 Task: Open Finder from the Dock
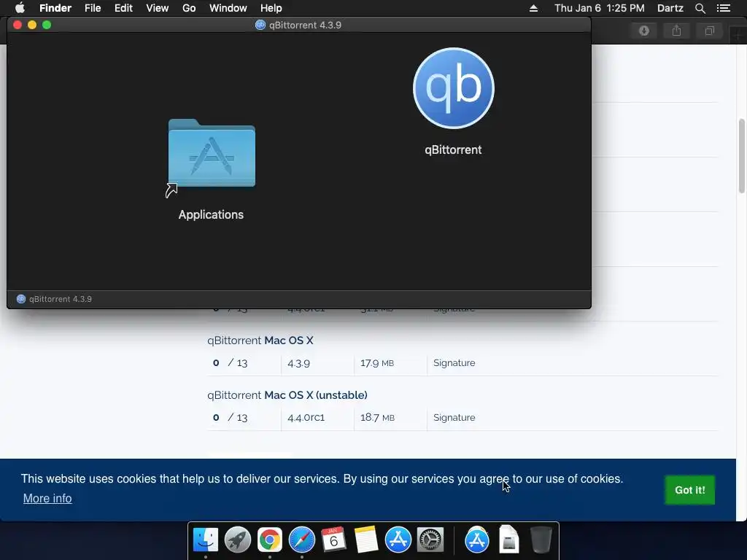tap(206, 540)
